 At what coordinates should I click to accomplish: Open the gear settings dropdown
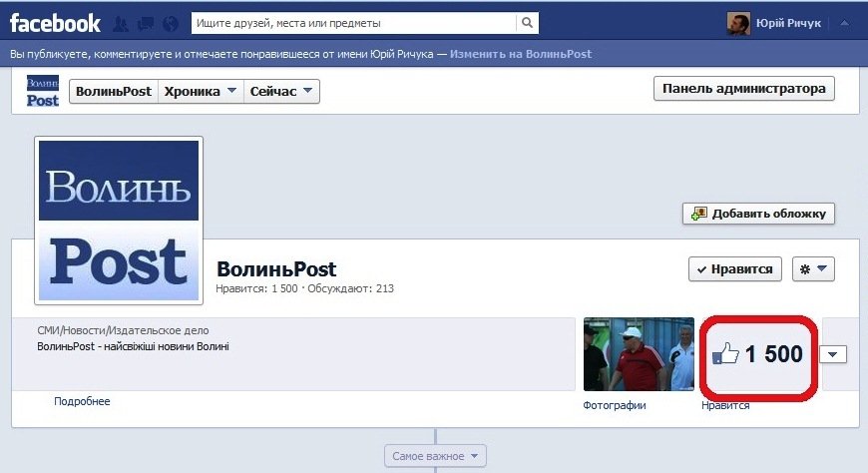coord(812,269)
